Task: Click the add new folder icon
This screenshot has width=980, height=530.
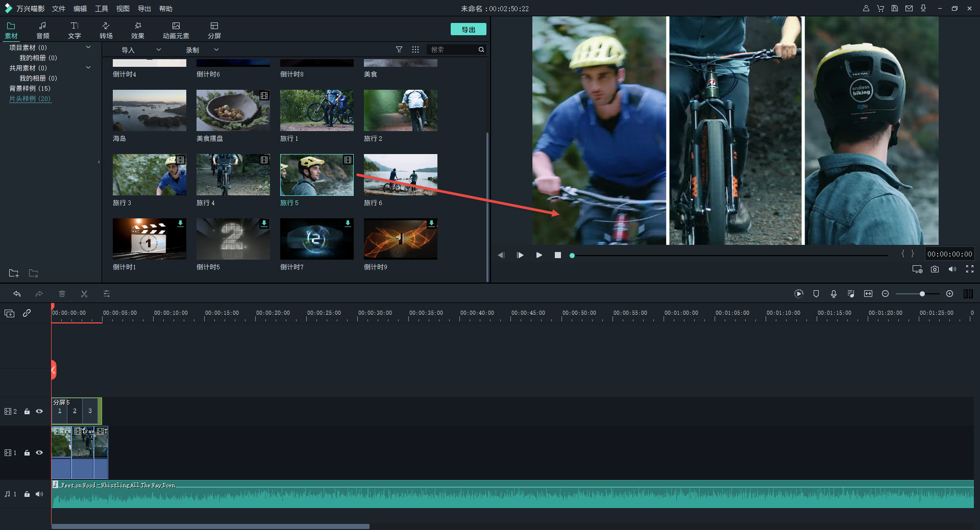Action: 14,273
